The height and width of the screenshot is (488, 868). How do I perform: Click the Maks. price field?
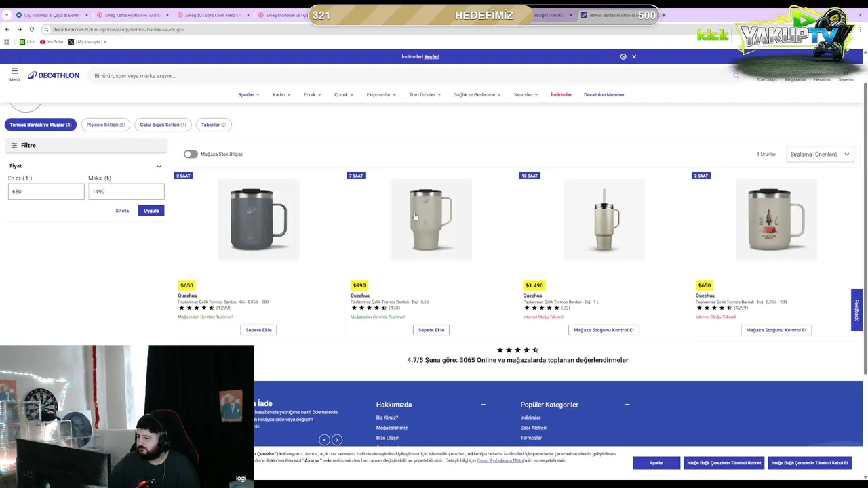pos(126,192)
